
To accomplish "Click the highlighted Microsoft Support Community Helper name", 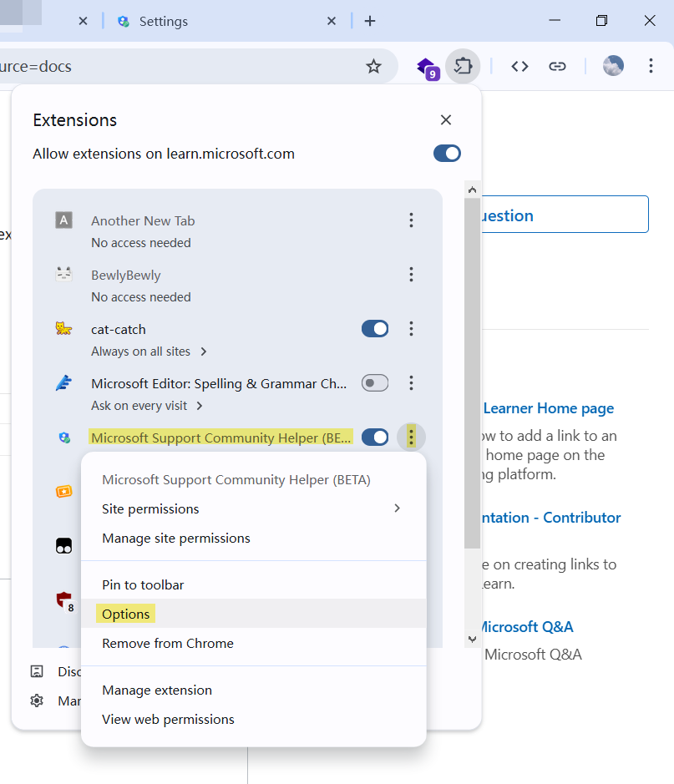I will (x=221, y=438).
